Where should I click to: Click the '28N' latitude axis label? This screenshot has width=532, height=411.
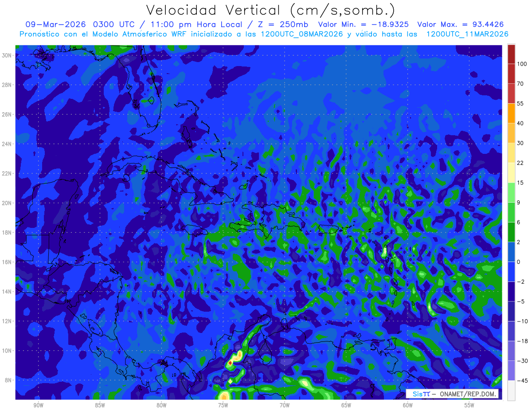(x=7, y=85)
